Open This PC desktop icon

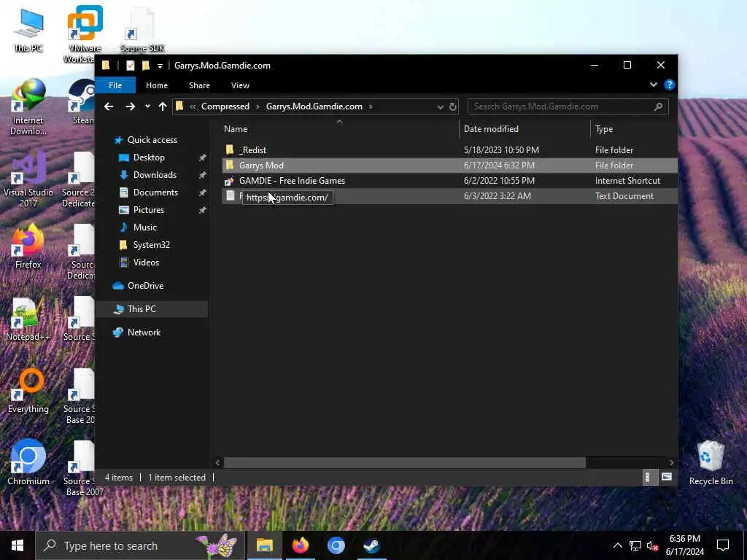point(28,29)
